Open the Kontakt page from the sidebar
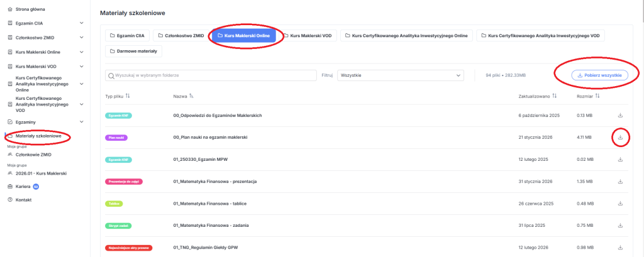 tap(23, 200)
